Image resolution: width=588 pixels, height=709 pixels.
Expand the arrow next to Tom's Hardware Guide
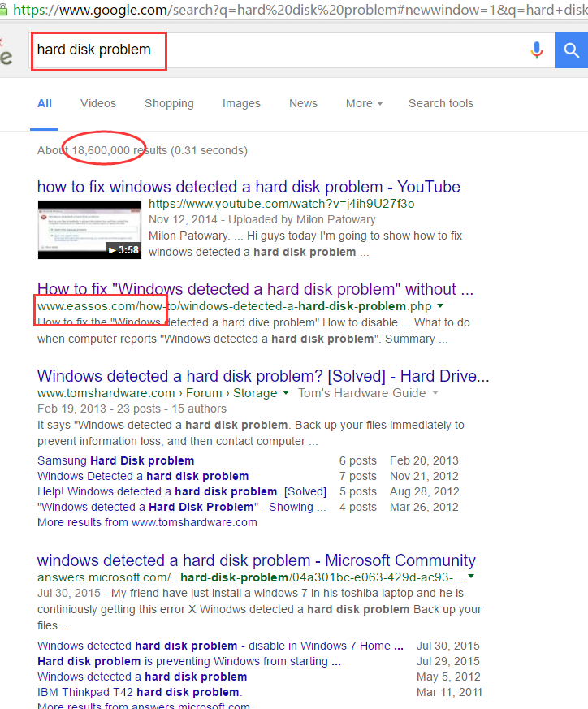click(435, 393)
